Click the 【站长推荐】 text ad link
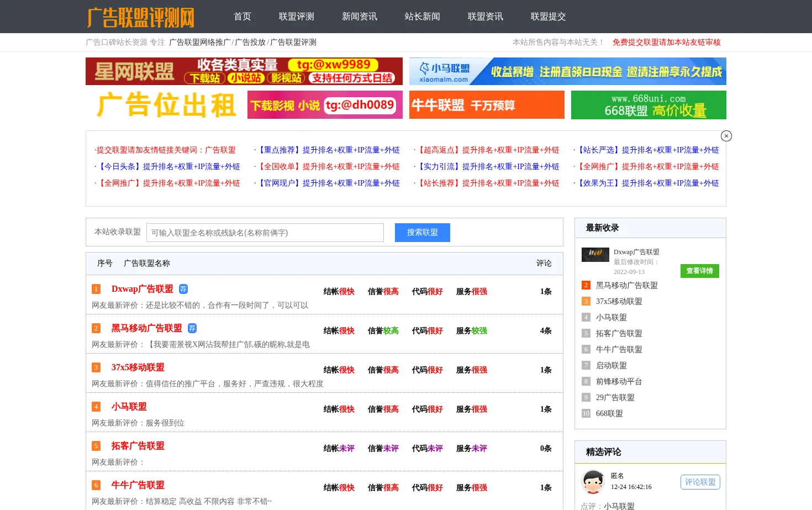812x510 pixels. [x=488, y=183]
